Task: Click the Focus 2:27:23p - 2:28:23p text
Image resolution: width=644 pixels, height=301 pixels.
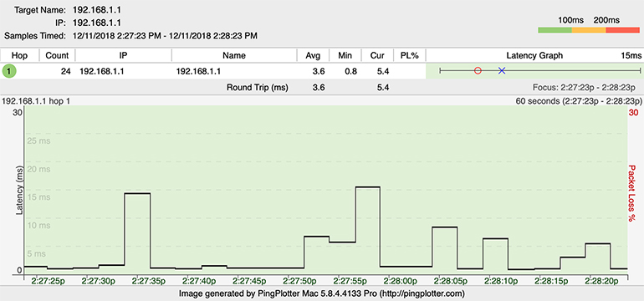Action: point(584,87)
